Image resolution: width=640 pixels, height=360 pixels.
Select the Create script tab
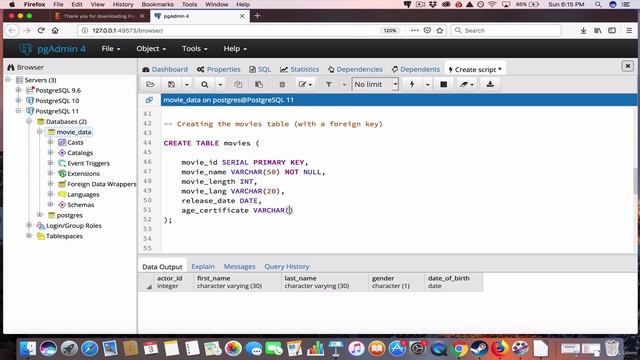(x=475, y=69)
